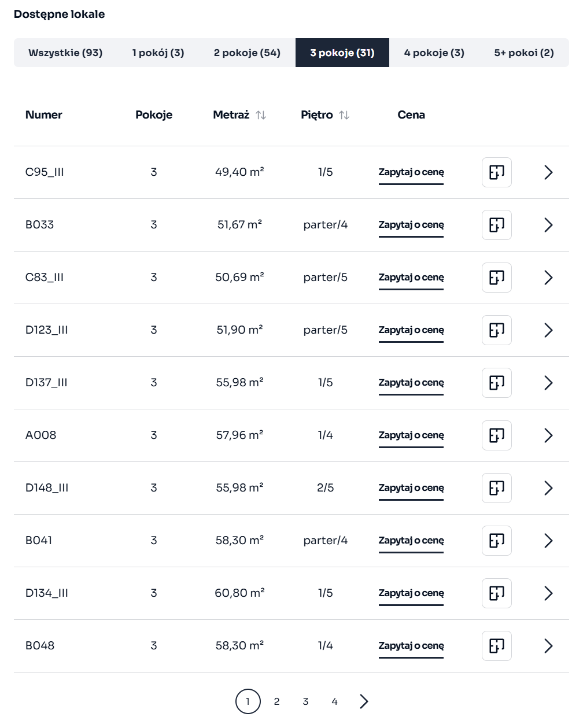Sort listings by Piętro column arrows
The width and height of the screenshot is (583, 728).
(344, 115)
